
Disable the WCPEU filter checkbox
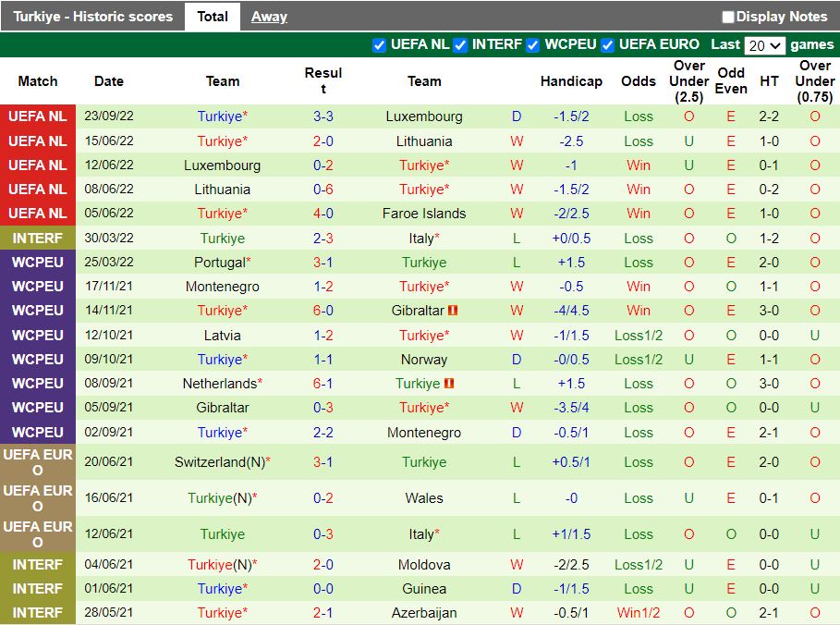click(x=533, y=45)
